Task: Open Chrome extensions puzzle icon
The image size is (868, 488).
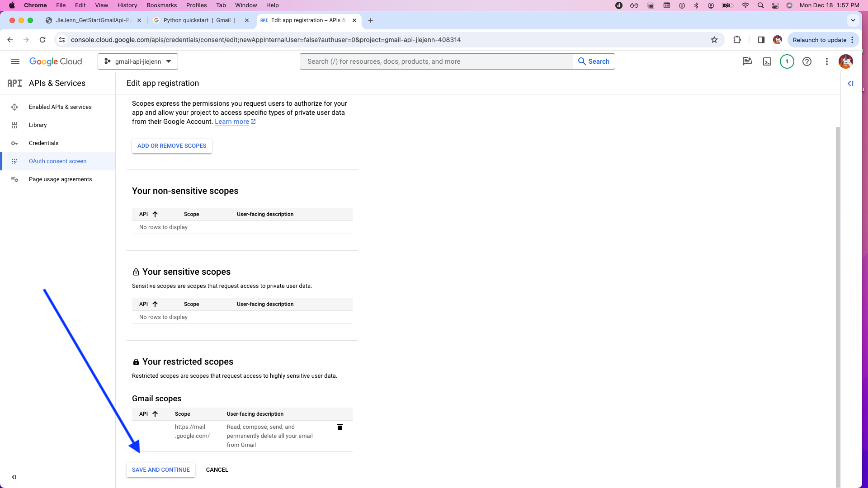Action: [x=737, y=40]
